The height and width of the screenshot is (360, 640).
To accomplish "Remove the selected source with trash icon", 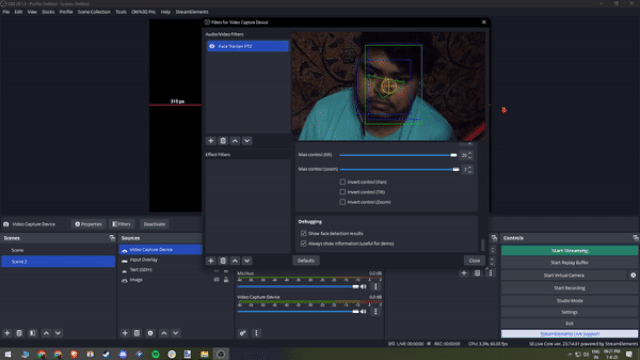I will click(137, 333).
